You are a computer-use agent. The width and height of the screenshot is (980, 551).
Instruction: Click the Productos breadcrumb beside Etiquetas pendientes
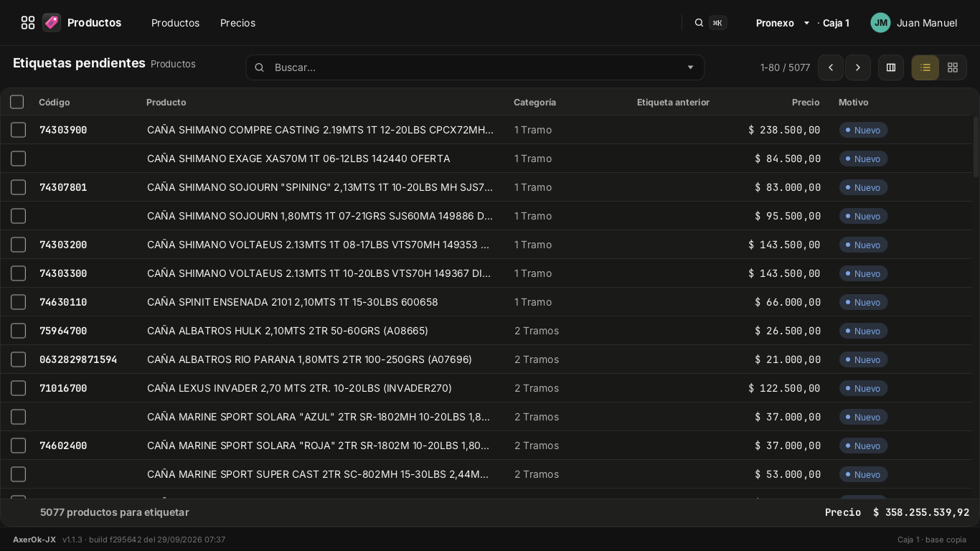(x=173, y=64)
